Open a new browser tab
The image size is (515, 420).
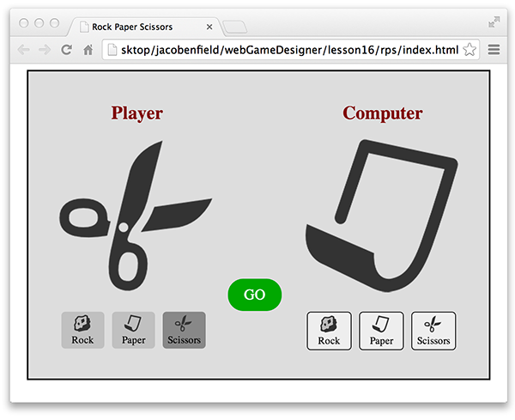click(x=234, y=27)
